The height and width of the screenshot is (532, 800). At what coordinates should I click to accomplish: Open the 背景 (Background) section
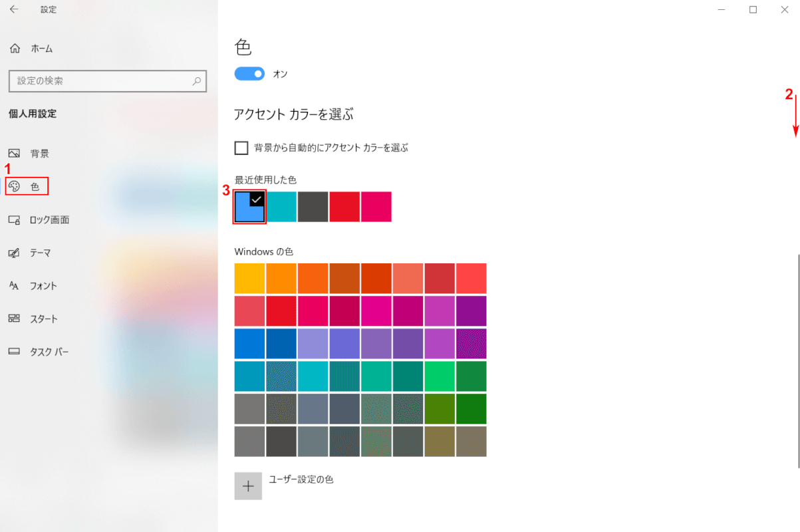(29, 154)
